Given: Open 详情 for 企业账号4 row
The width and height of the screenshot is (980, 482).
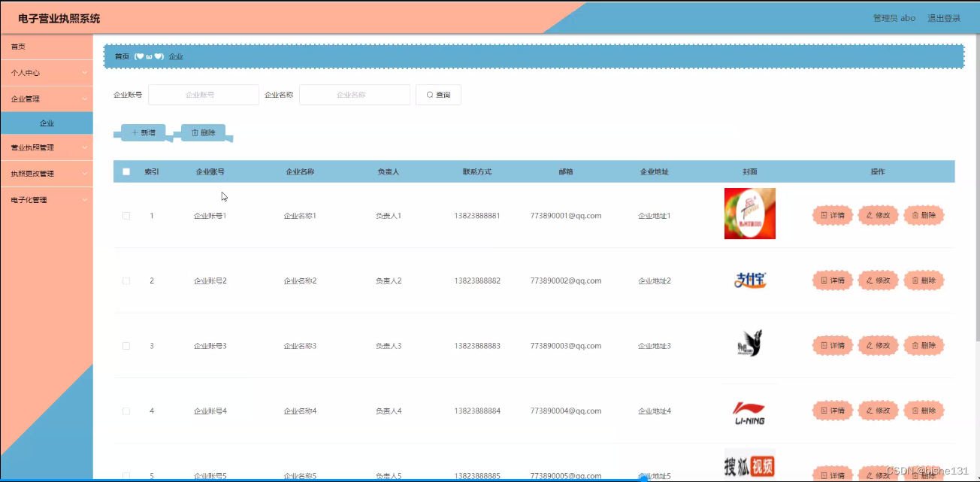Looking at the screenshot, I should pyautogui.click(x=832, y=411).
